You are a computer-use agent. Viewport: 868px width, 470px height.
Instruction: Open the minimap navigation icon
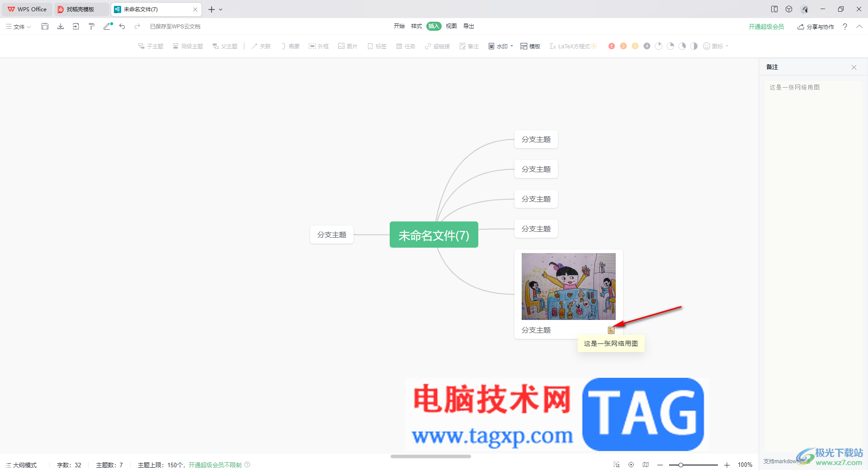[646, 465]
